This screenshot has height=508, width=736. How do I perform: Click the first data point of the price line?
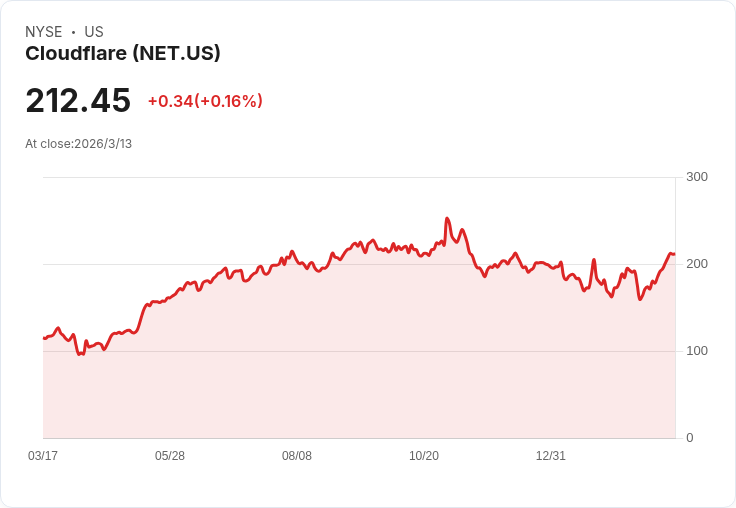(44, 338)
